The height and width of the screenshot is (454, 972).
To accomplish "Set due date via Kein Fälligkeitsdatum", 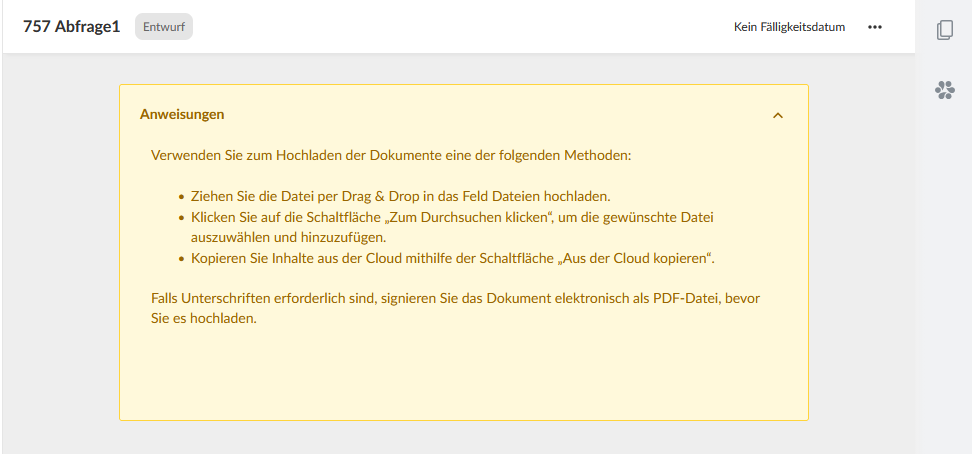I will point(789,27).
